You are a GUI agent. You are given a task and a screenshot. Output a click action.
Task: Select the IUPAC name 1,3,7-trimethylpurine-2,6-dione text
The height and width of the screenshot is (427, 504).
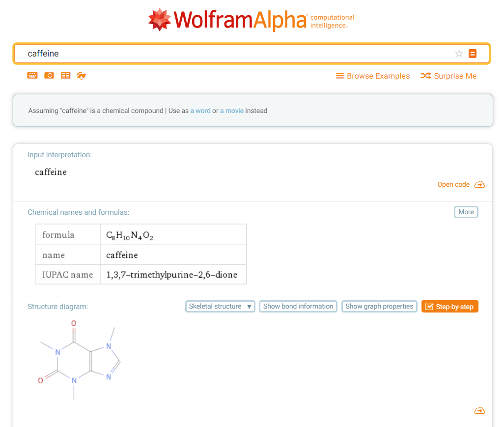tap(171, 275)
